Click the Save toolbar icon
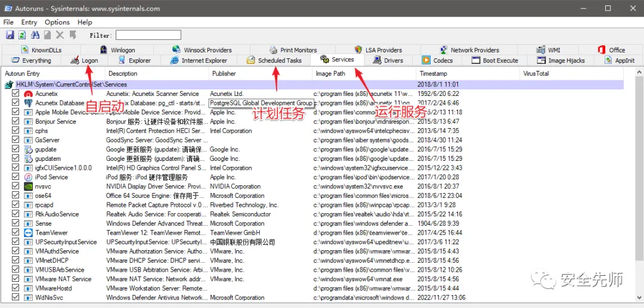This screenshot has height=308, width=644. [x=10, y=35]
